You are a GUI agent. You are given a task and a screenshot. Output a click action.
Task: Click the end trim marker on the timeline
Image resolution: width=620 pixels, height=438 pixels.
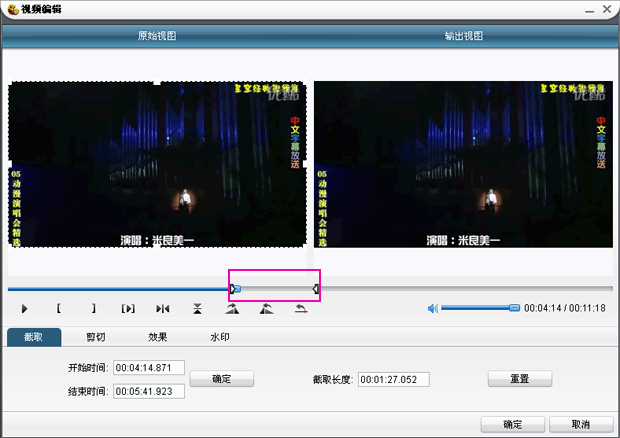click(x=316, y=289)
